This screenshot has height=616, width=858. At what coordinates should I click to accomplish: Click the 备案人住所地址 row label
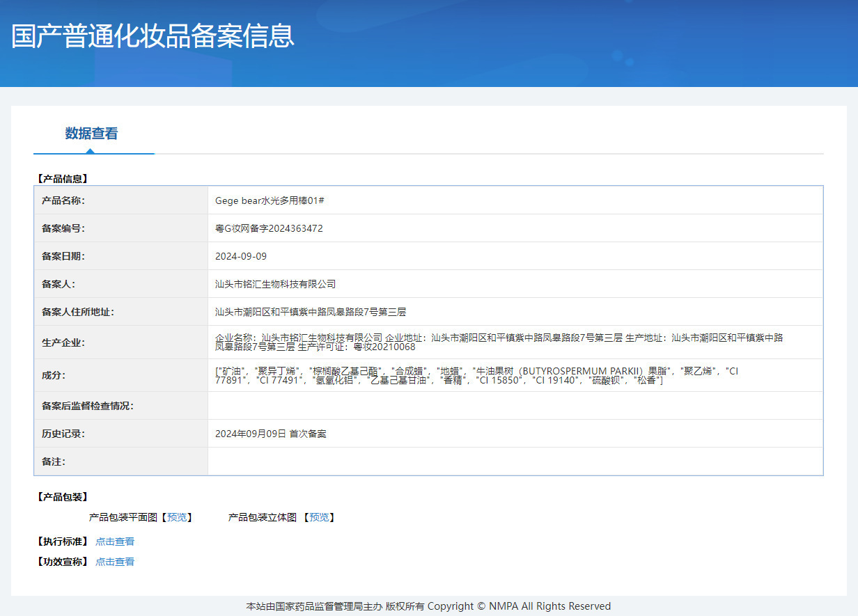coord(78,312)
